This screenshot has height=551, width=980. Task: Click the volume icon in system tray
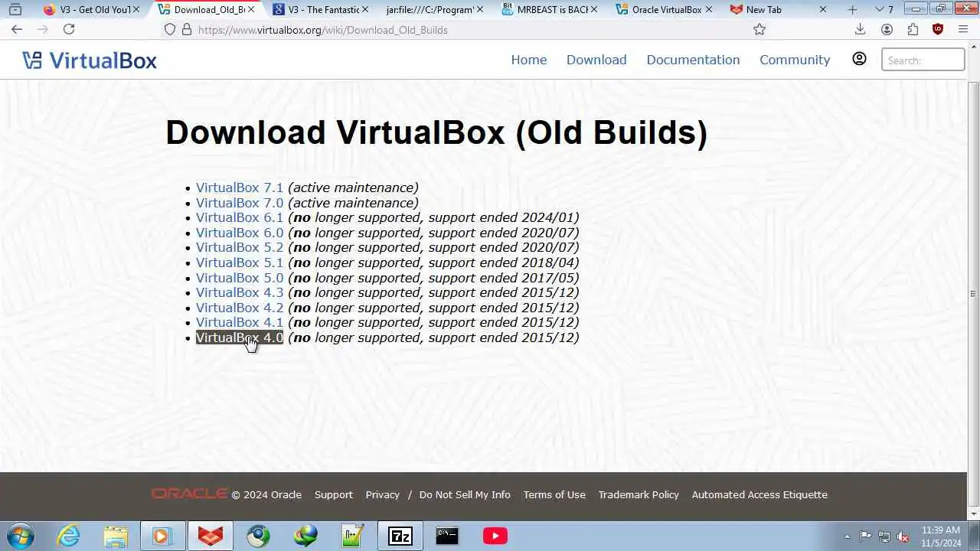[903, 536]
